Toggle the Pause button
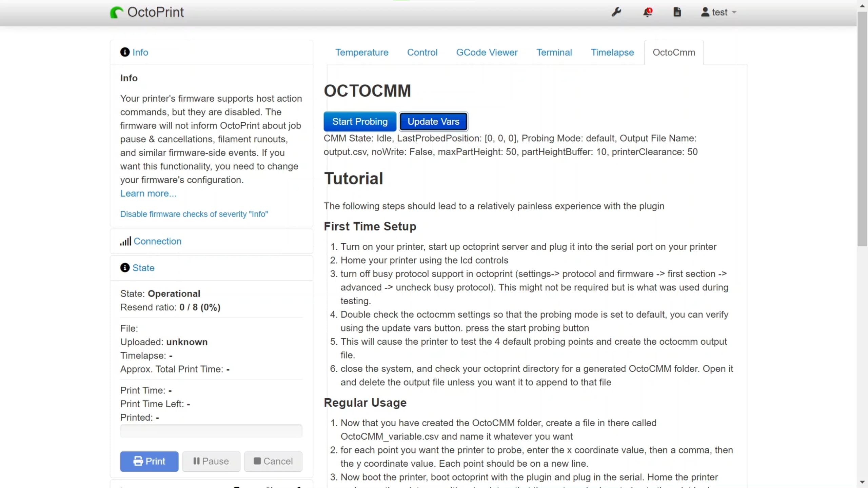Screen dimensions: 868x488 (x=211, y=461)
